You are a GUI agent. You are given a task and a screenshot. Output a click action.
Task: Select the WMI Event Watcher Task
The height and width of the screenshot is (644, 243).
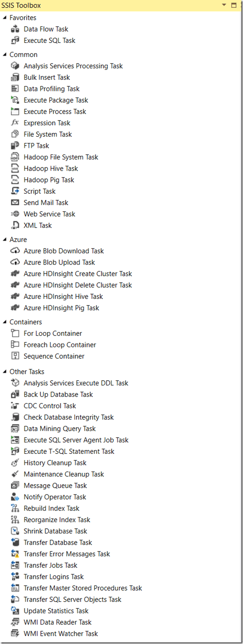point(61,633)
